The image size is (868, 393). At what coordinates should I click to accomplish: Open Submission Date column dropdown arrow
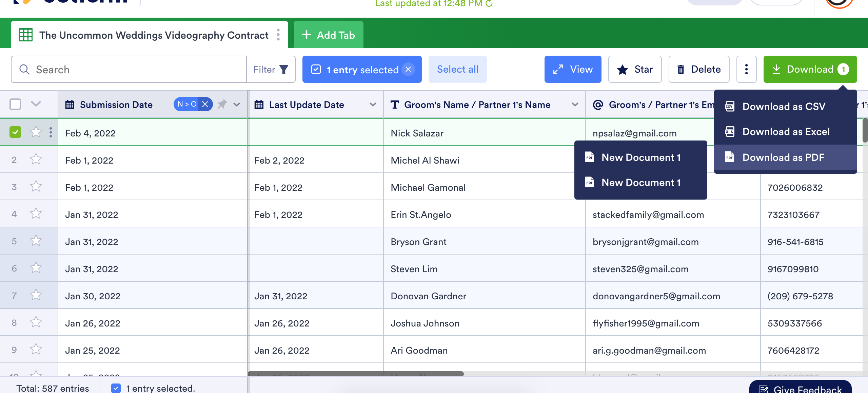coord(237,105)
